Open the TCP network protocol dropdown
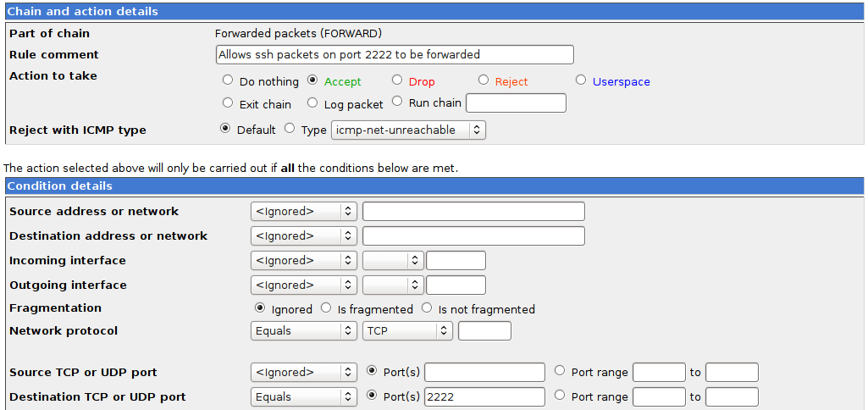Viewport: 868px width, 410px height. click(x=407, y=330)
